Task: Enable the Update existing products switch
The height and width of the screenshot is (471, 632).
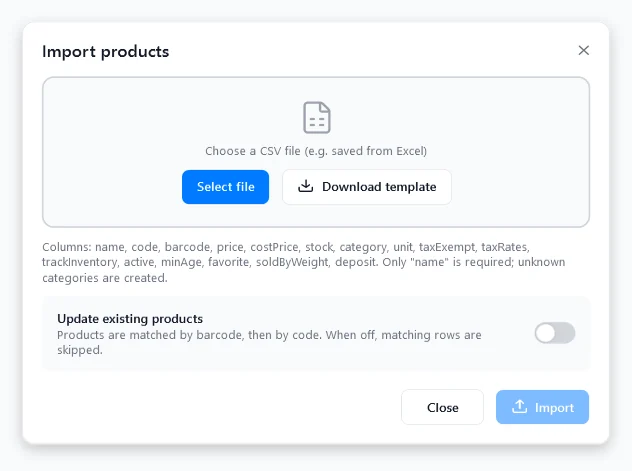Action: tap(555, 333)
